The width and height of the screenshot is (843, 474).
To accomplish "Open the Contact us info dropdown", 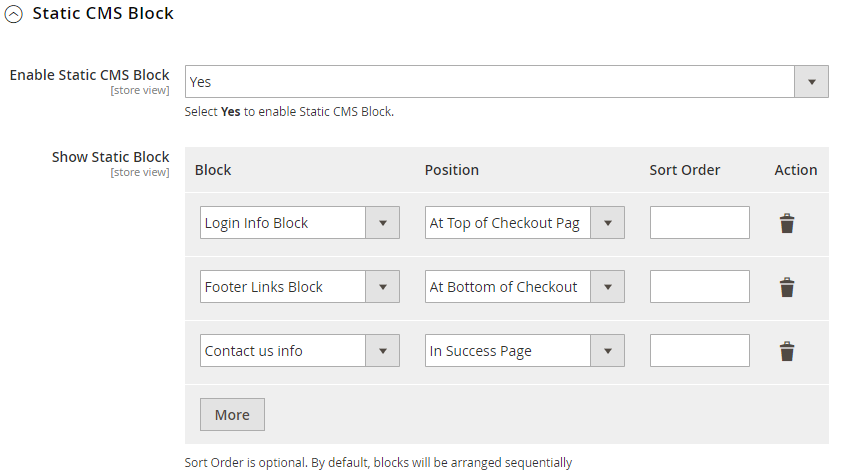I will [299, 351].
